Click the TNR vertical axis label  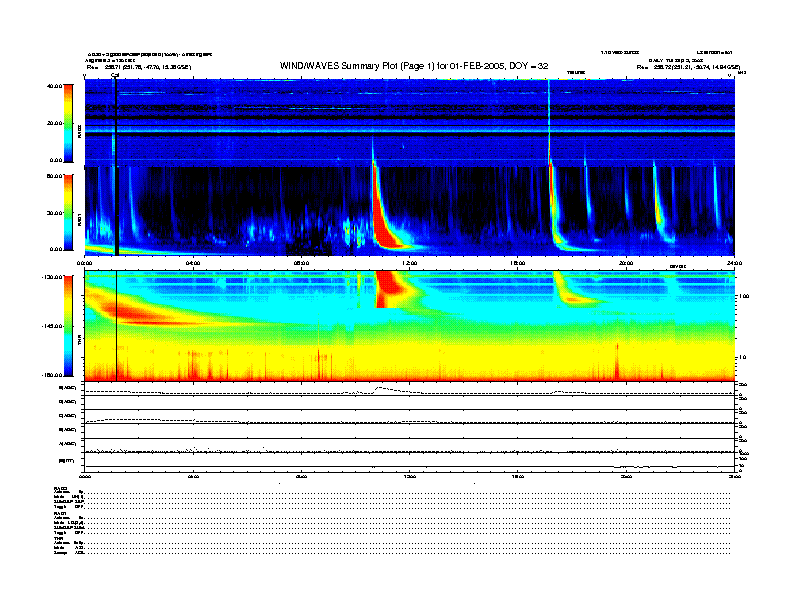click(x=79, y=342)
